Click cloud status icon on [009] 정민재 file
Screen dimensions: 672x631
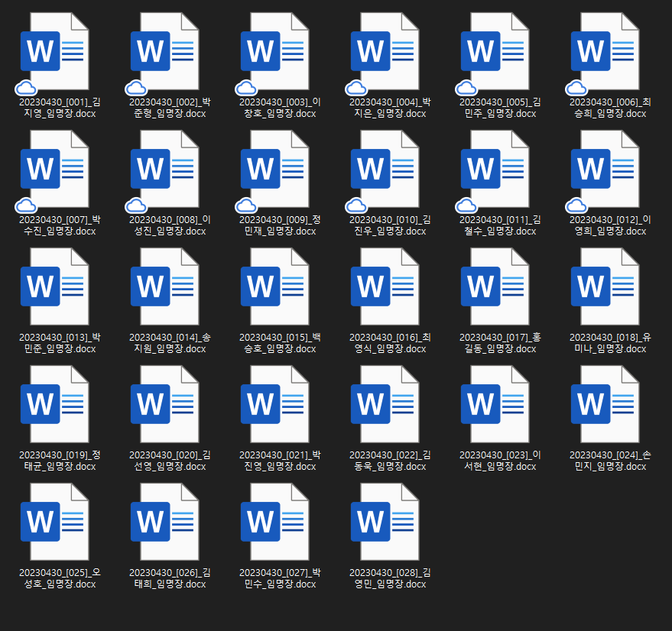point(246,206)
